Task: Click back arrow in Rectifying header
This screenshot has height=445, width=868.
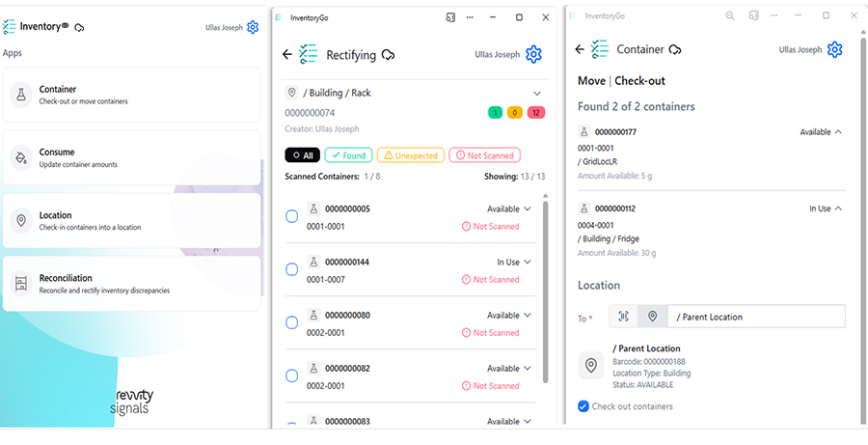Action: point(286,55)
